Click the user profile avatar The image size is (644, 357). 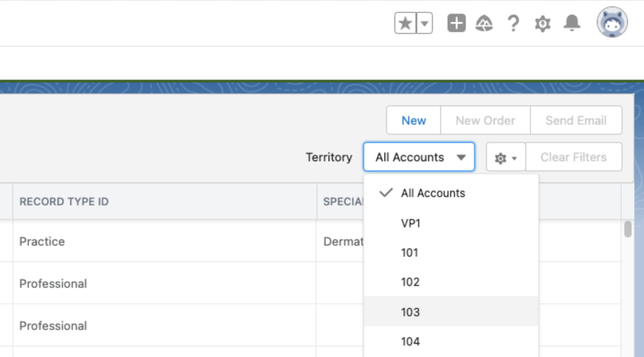pos(612,22)
